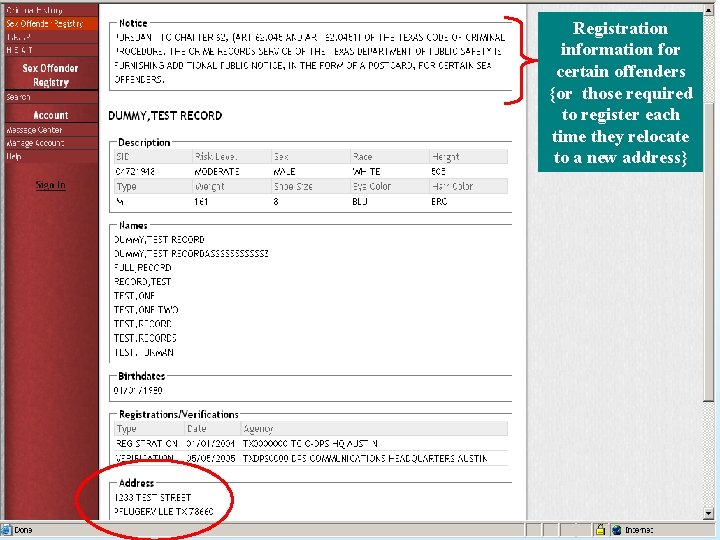The height and width of the screenshot is (540, 720).
Task: Click the Risk Level value MODERATE
Action: (217, 172)
